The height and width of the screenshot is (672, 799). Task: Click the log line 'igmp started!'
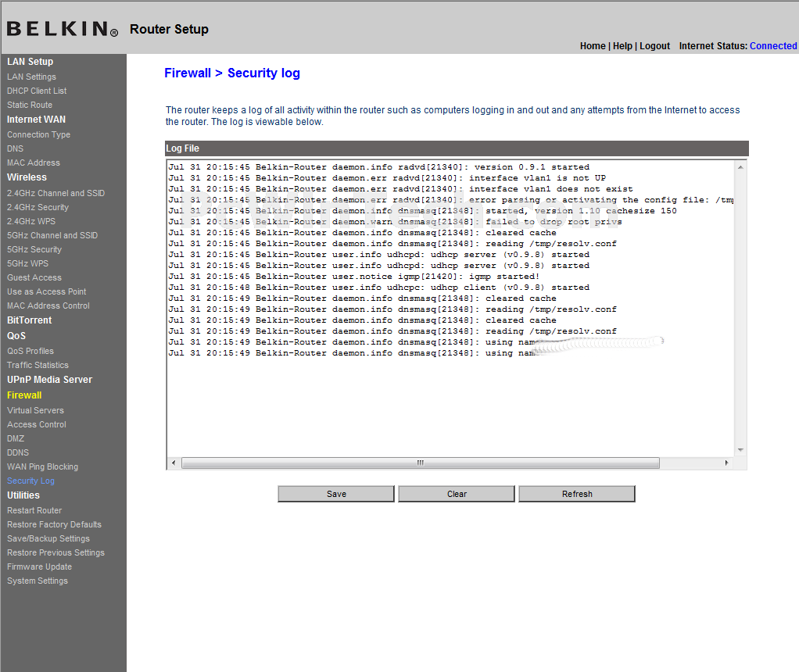[x=353, y=277]
